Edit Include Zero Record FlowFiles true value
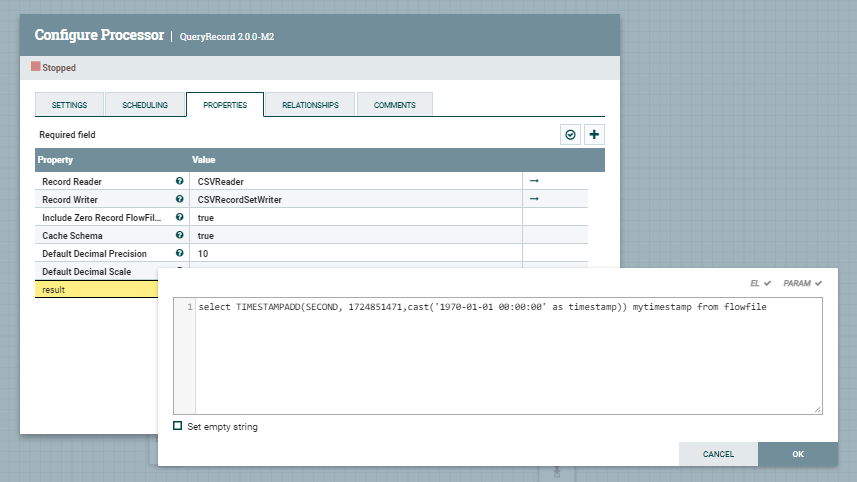The image size is (857, 482). coord(356,217)
